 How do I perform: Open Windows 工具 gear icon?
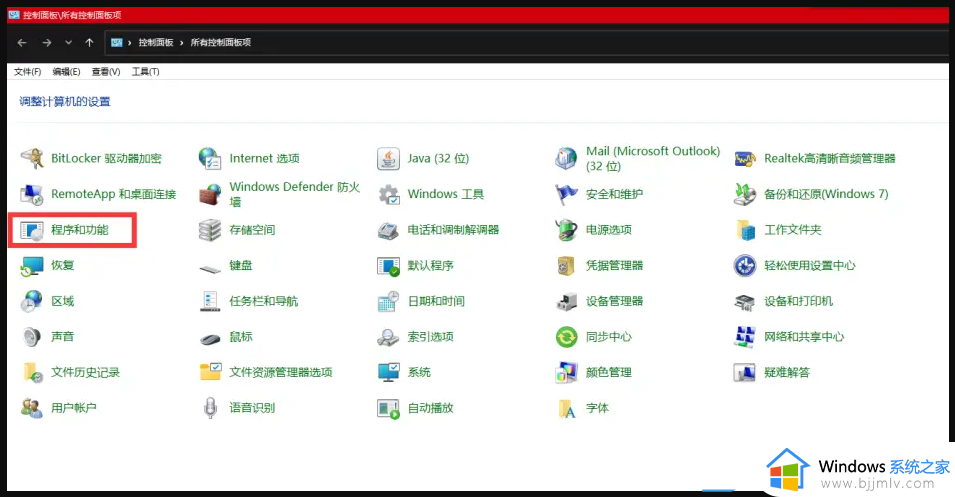click(x=389, y=194)
